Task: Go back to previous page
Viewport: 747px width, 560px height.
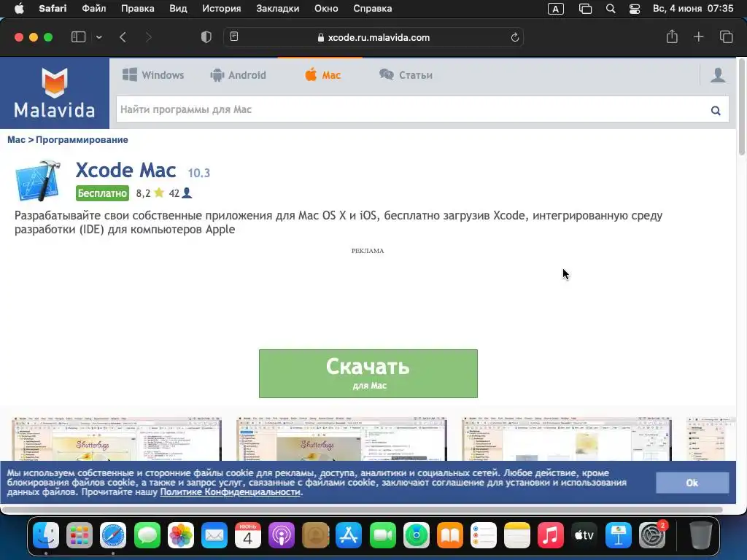Action: point(123,37)
